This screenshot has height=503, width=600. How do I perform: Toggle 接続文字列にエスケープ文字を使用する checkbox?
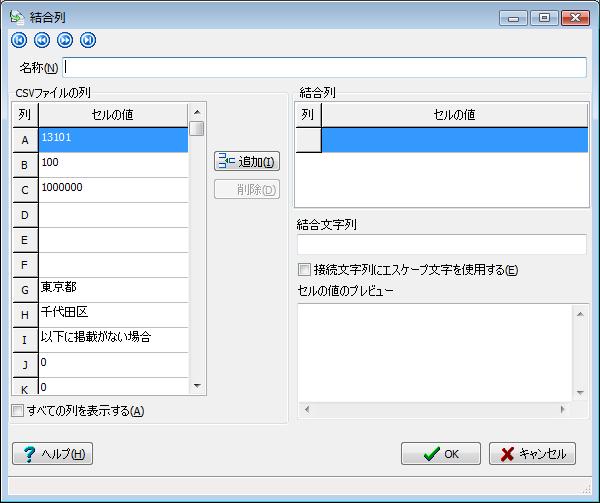(305, 270)
